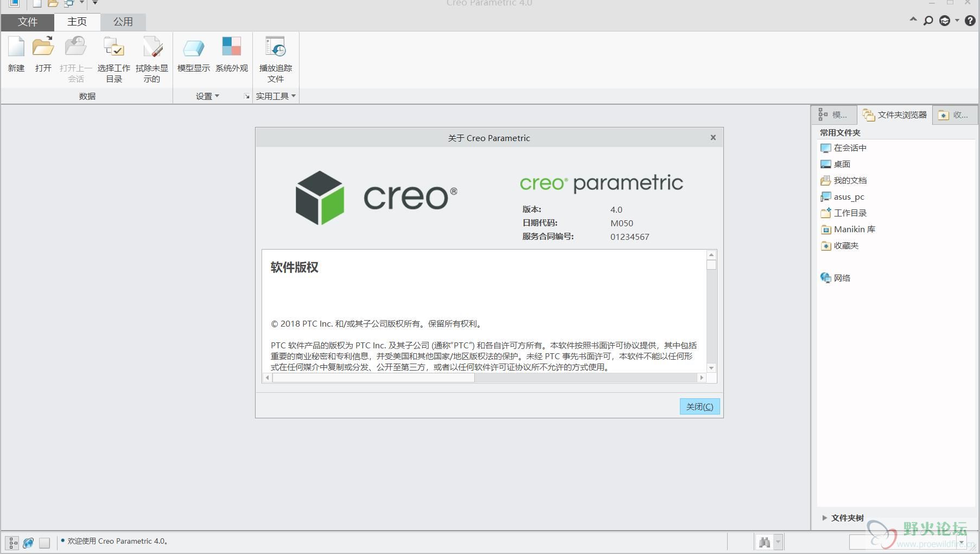This screenshot has height=554, width=980.
Task: Click the help question mark icon
Action: click(x=970, y=21)
